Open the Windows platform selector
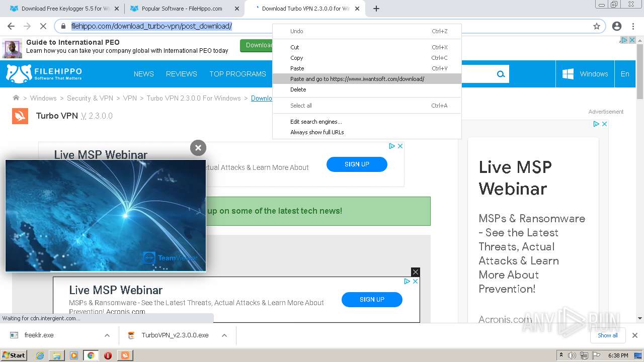The height and width of the screenshot is (362, 644). click(585, 74)
